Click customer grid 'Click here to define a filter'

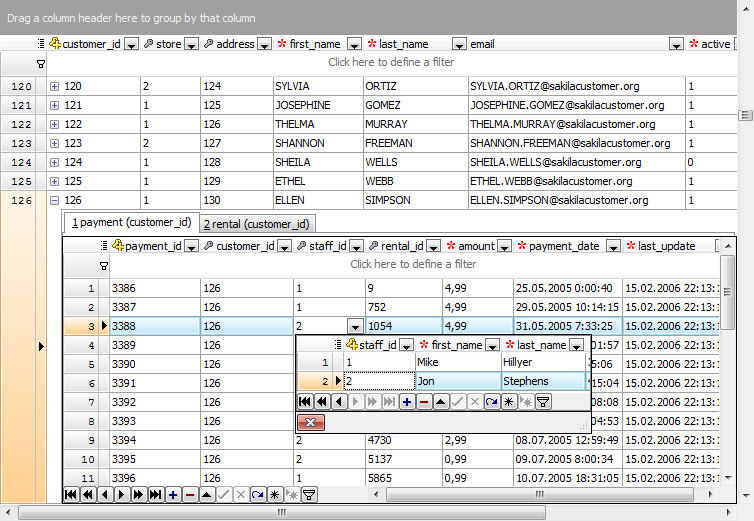click(391, 62)
